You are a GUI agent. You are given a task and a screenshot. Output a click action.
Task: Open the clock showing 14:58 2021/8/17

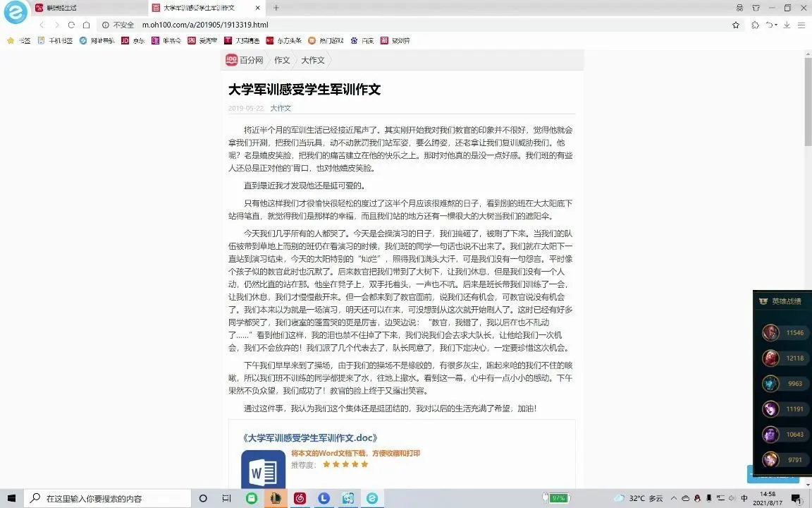[x=768, y=498]
